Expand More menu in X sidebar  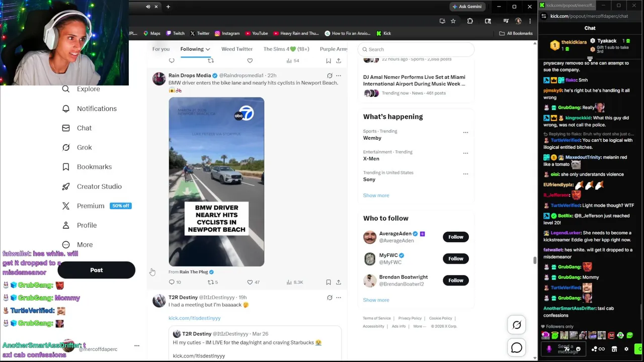click(x=77, y=245)
